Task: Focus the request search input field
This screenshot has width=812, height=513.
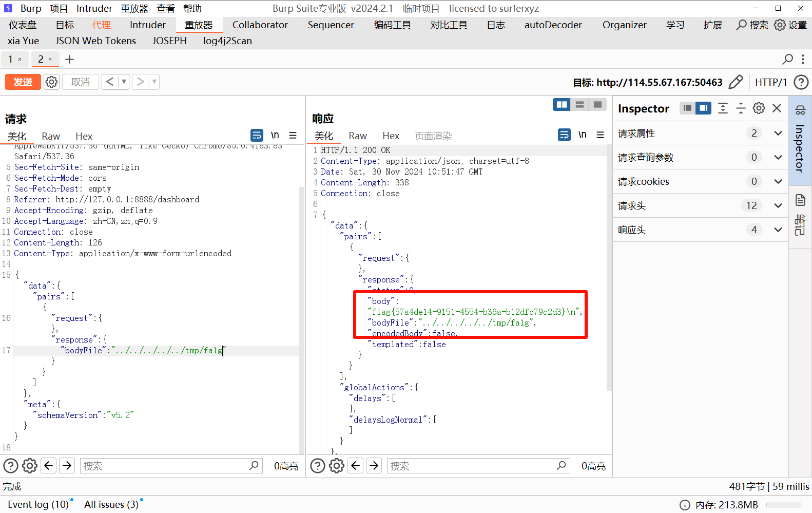Action: pos(171,466)
